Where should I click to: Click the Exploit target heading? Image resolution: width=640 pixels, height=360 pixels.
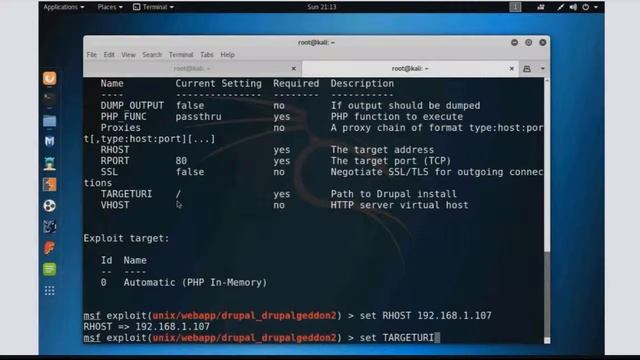click(126, 238)
